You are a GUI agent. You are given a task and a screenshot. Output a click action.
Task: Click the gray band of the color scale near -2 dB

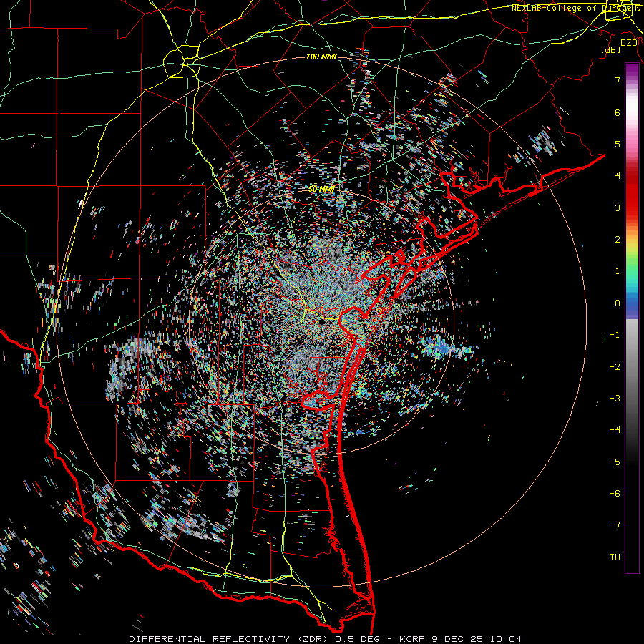point(632,366)
